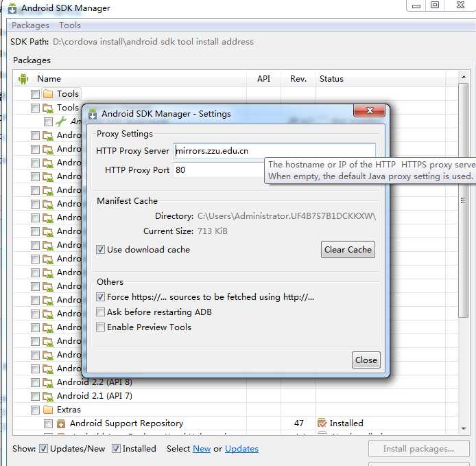The width and height of the screenshot is (476, 466).
Task: Click the Android 2.2 (API 8) package icon
Action: [x=48, y=382]
